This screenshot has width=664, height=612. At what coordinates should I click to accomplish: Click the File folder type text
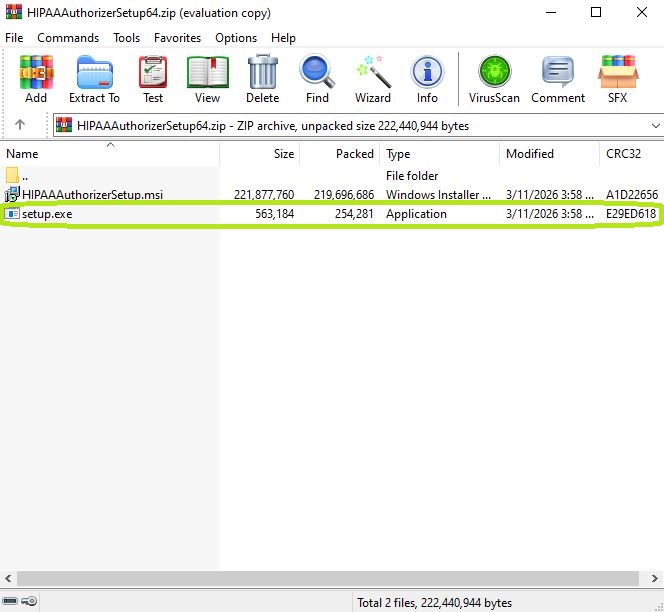(412, 176)
